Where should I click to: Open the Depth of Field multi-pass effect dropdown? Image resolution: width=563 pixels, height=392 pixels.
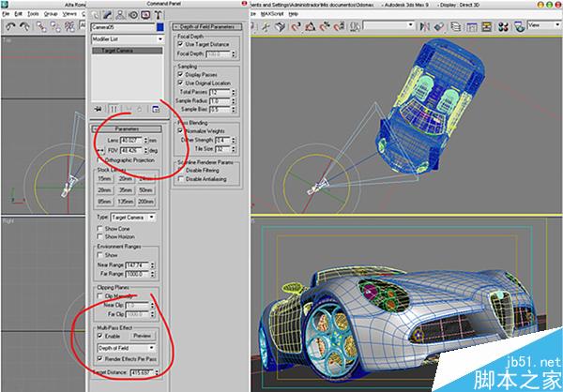126,348
